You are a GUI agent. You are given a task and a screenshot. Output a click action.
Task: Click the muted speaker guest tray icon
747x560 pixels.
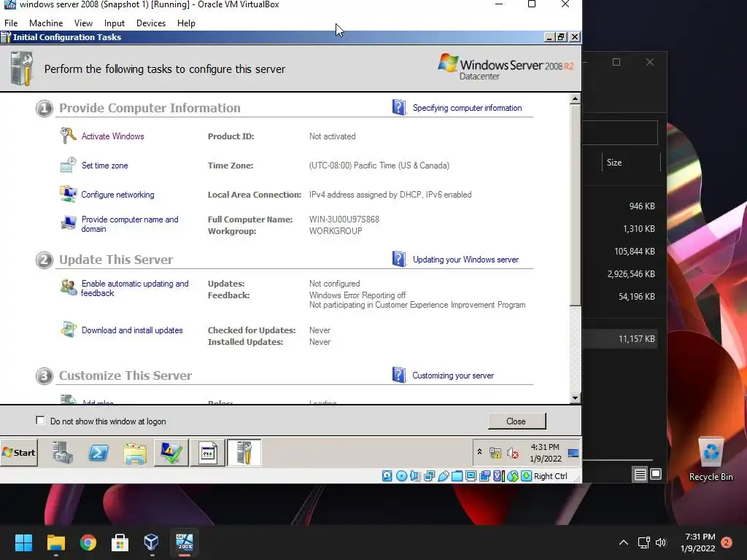click(x=513, y=453)
